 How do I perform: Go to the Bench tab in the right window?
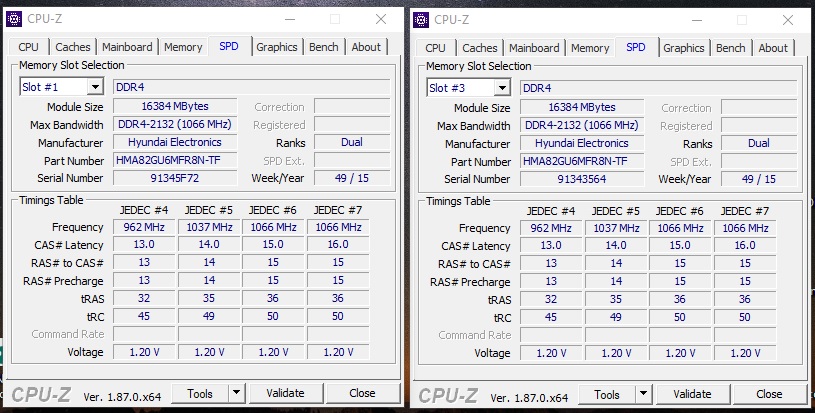click(x=731, y=48)
